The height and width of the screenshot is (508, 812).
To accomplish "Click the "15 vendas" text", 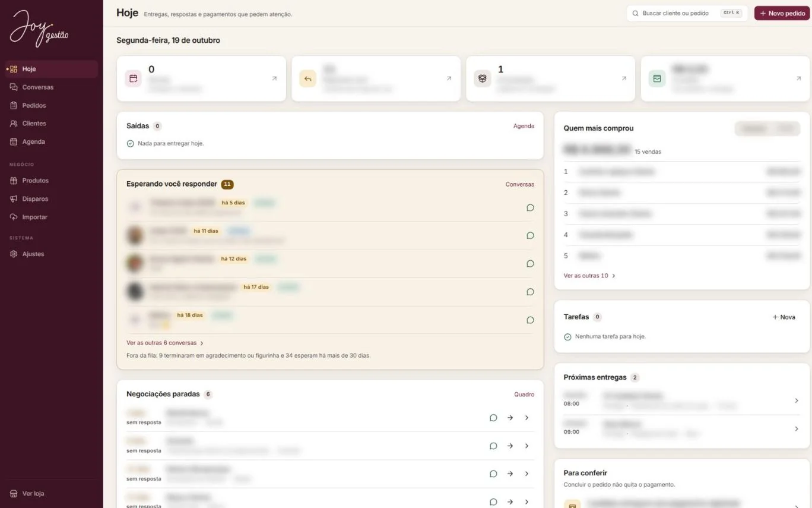I will click(x=648, y=152).
